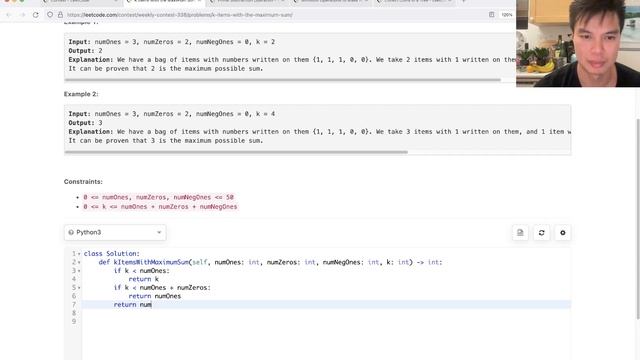
Task: Collapse the fold arrow on line 3
Action: (x=79, y=271)
